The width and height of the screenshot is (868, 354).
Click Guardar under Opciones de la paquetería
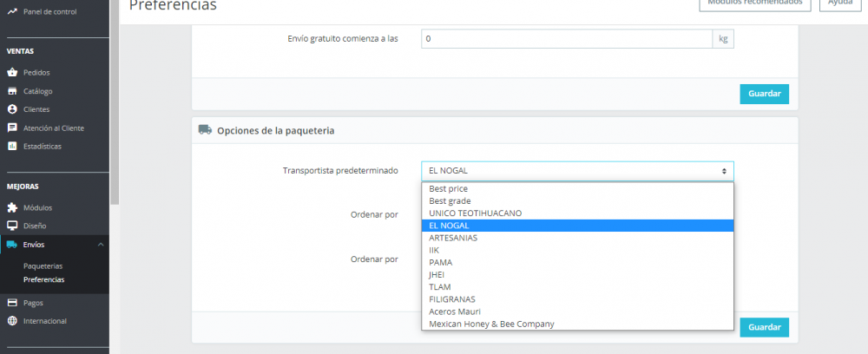tap(765, 327)
